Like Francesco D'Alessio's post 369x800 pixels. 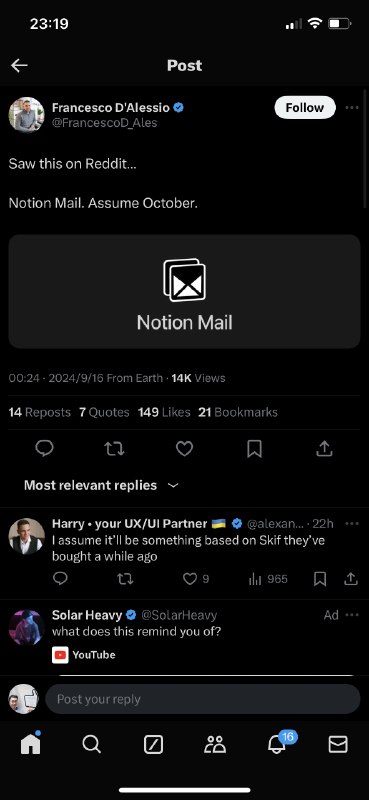coord(184,448)
